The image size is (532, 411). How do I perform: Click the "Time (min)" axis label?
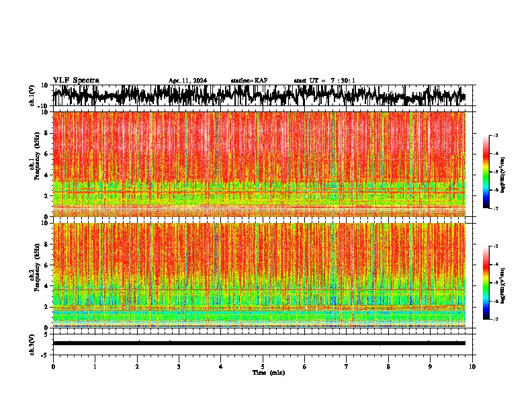pyautogui.click(x=269, y=373)
